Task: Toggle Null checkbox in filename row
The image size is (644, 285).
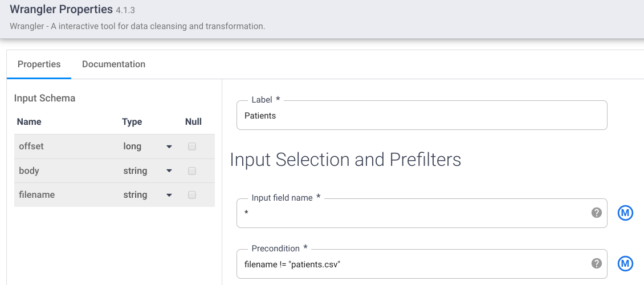Action: [192, 195]
